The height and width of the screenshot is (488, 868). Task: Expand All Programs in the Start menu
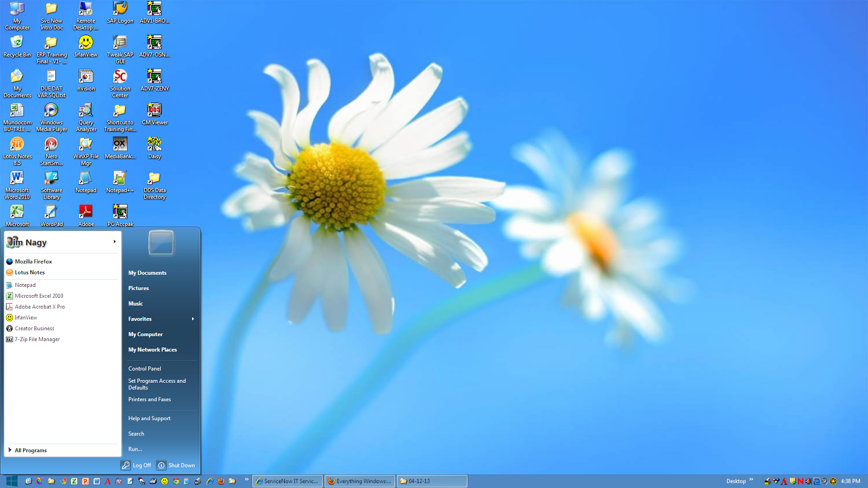click(x=31, y=450)
